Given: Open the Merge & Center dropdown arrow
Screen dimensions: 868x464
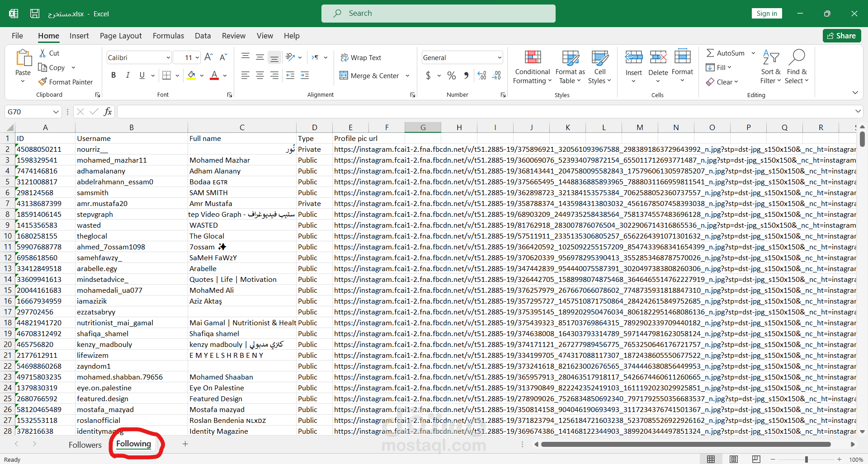Looking at the screenshot, I should click(407, 75).
